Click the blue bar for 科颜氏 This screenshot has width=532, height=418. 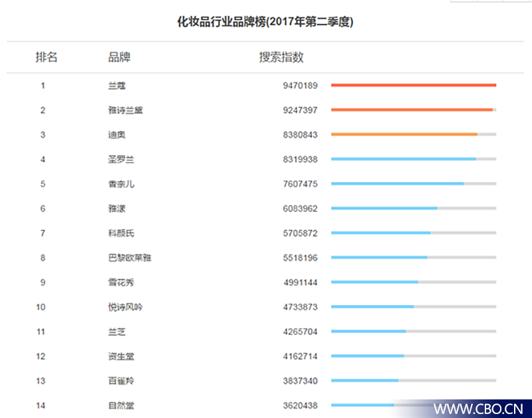tap(380, 233)
